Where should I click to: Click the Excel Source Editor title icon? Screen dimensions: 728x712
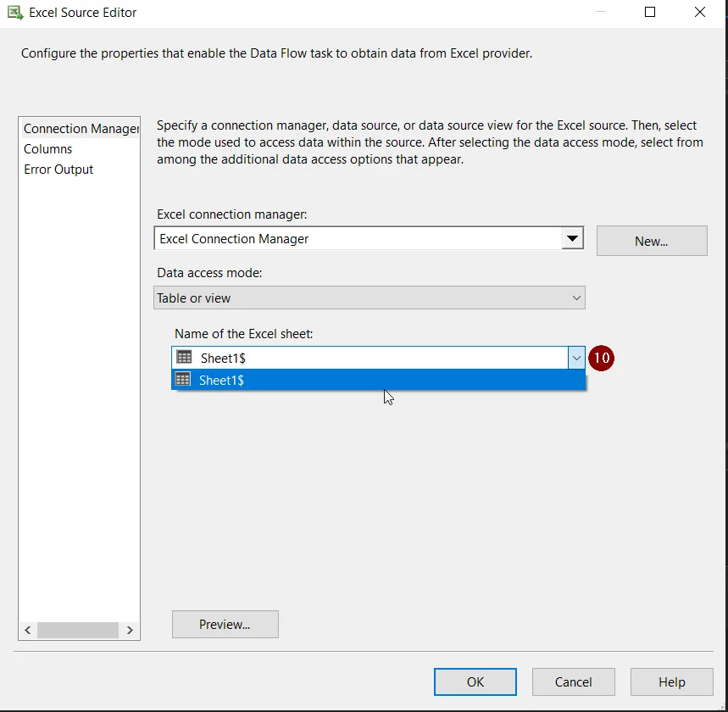coord(15,13)
